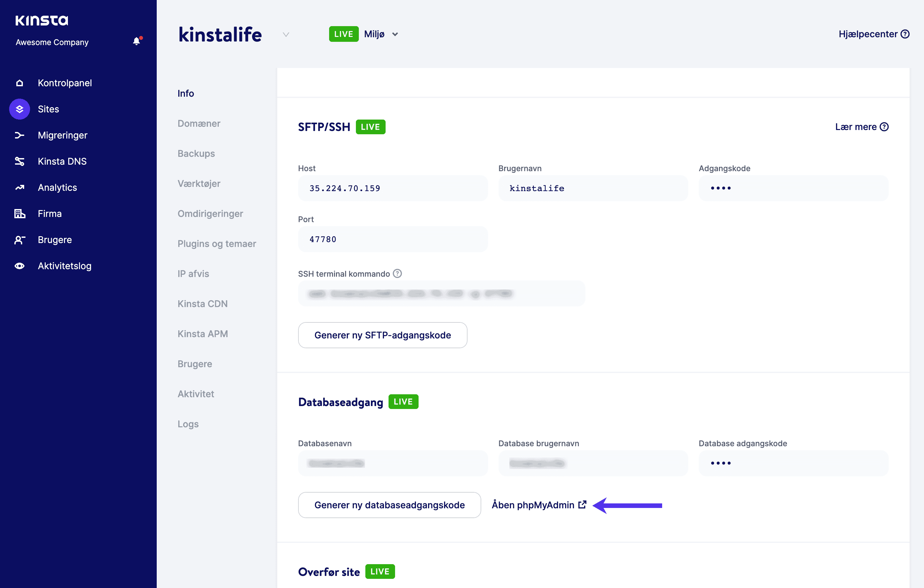924x588 pixels.
Task: Click the Databaseadgang section heading
Action: coord(340,402)
